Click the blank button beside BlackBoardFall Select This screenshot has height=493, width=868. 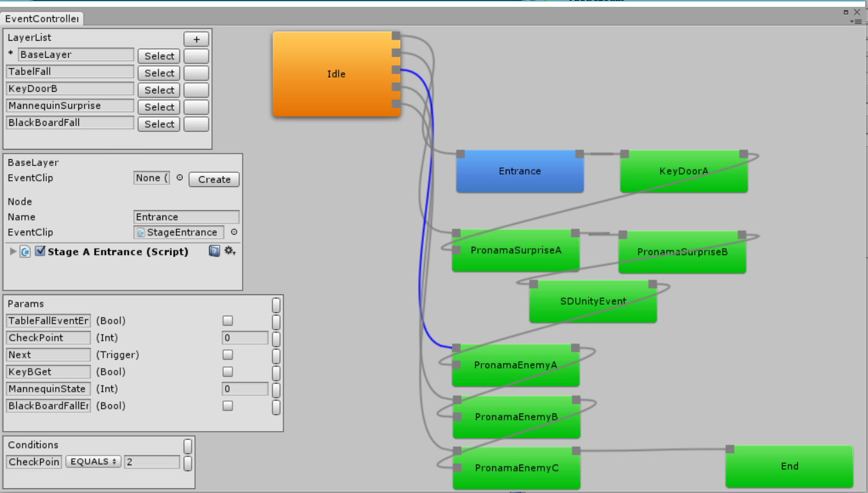(x=196, y=124)
